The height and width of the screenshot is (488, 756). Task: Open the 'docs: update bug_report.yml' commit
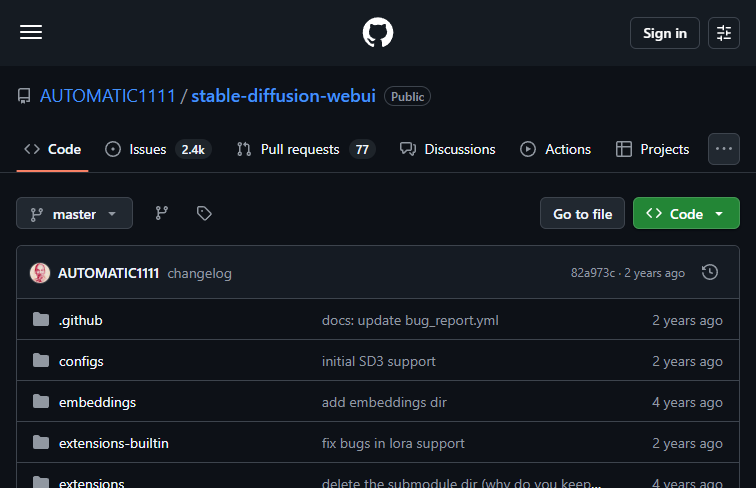(410, 320)
